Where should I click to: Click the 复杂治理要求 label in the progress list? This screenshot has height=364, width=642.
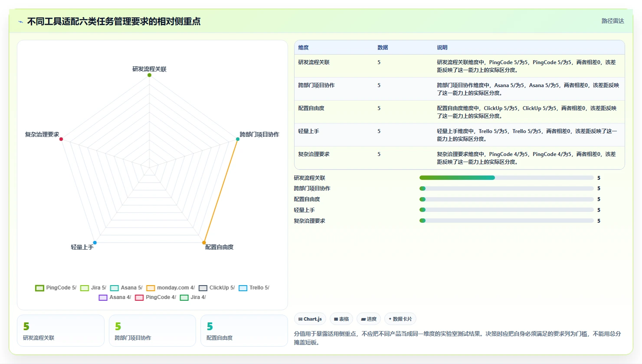coord(309,221)
